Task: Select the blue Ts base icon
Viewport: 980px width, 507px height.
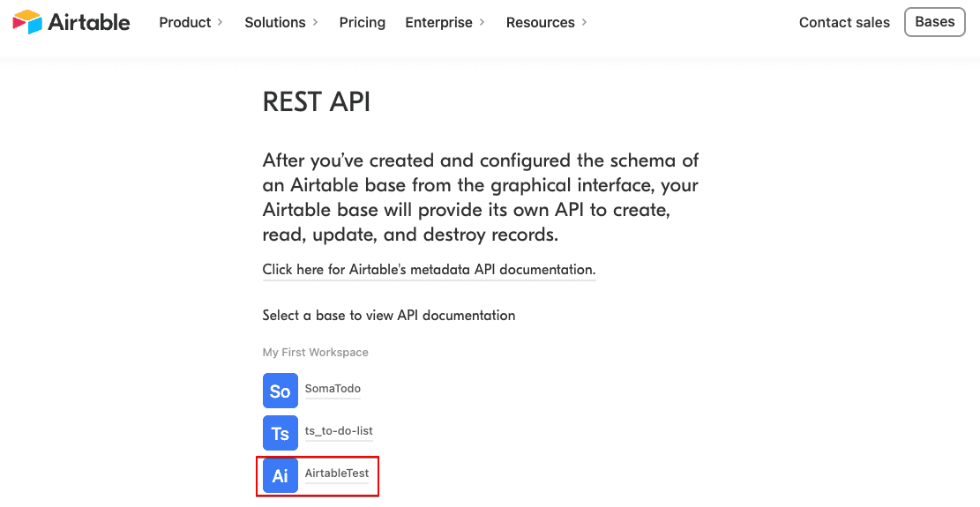Action: click(281, 433)
